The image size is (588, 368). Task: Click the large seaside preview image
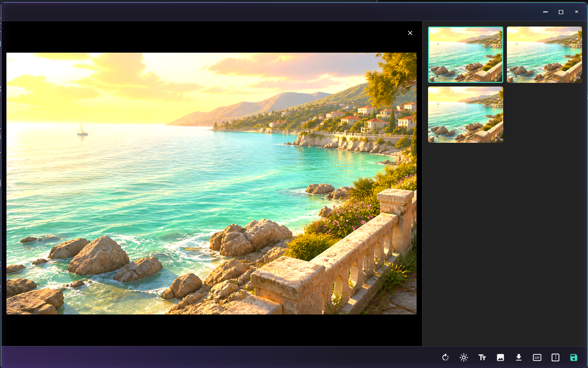pyautogui.click(x=211, y=183)
